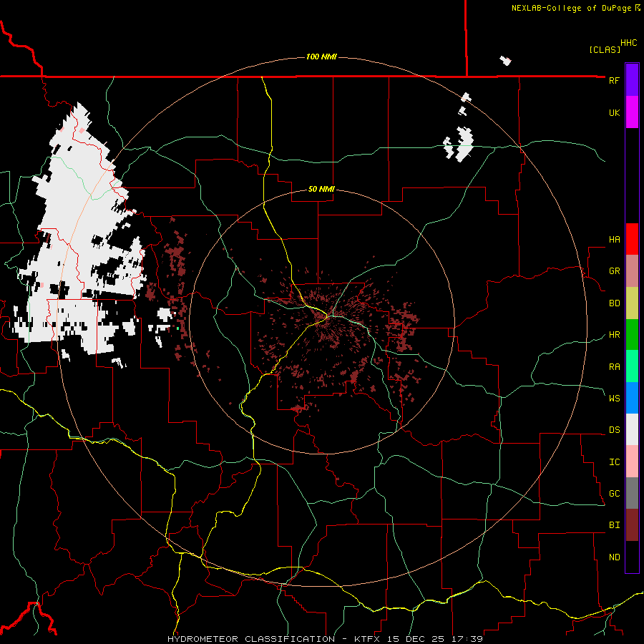Click the WS blue legend swatch
This screenshot has width=644, height=644.
point(632,398)
